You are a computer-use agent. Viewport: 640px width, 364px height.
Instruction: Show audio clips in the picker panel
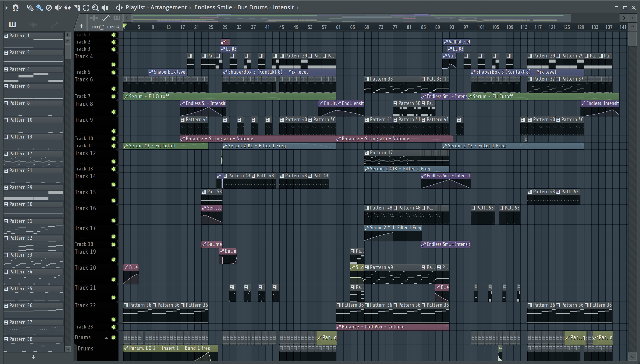pyautogui.click(x=33, y=25)
